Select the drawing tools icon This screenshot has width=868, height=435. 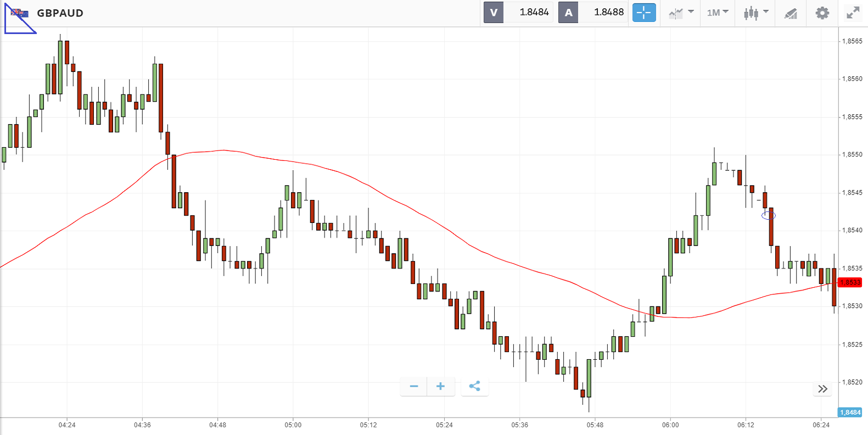click(791, 13)
